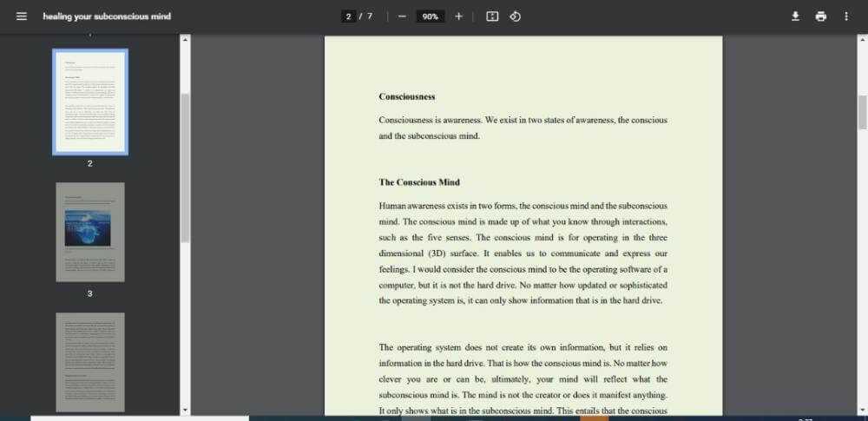
Task: Click the sidebar scrollbar down arrow
Action: (184, 410)
